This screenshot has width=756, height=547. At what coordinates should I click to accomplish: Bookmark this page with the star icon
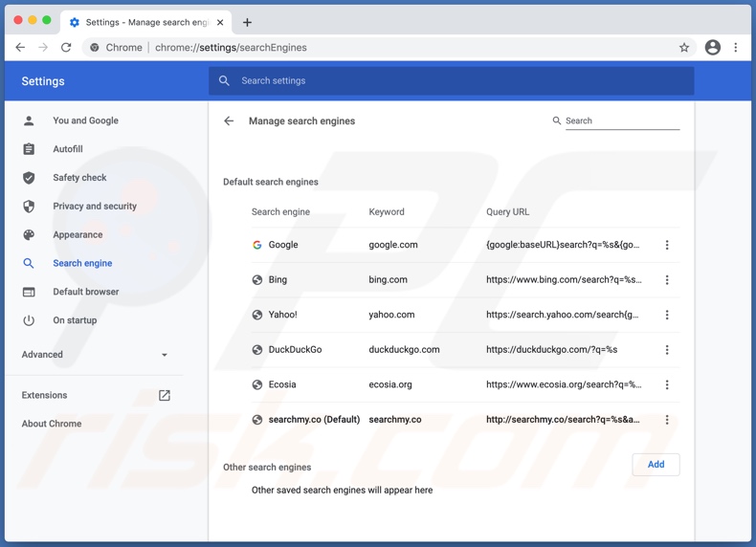683,47
